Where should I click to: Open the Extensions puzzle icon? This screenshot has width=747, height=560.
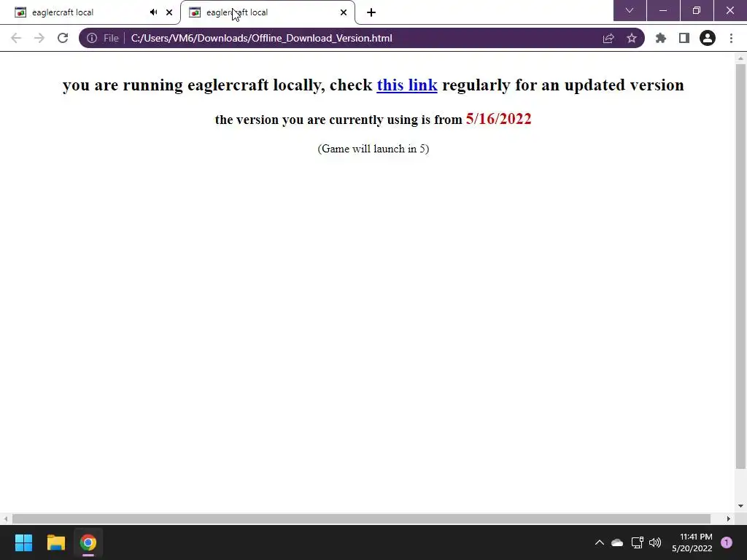661,38
